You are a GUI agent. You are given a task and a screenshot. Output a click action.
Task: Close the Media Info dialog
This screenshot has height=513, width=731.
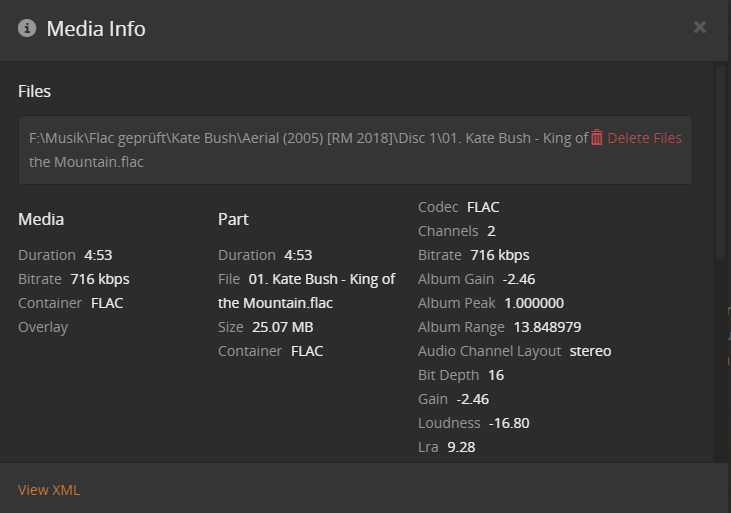pos(699,27)
